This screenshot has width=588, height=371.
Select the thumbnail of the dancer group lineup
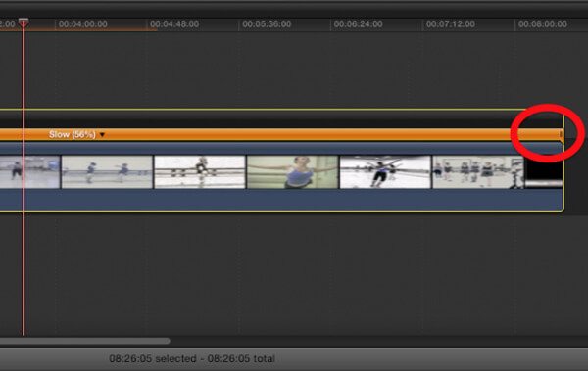click(x=478, y=172)
